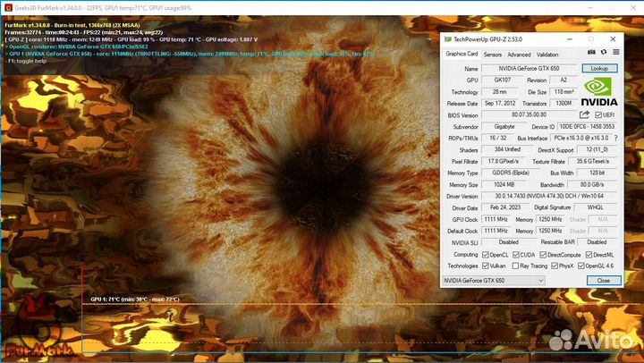644x363 pixels.
Task: Switch to the Sensors tab
Action: point(492,54)
